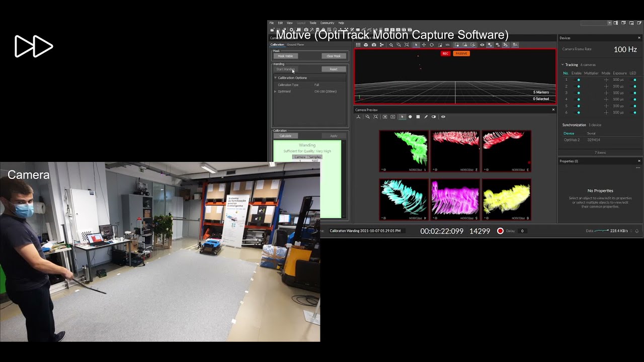This screenshot has width=644, height=362.
Task: Toggle Enable switch for camera 2
Action: [x=578, y=86]
